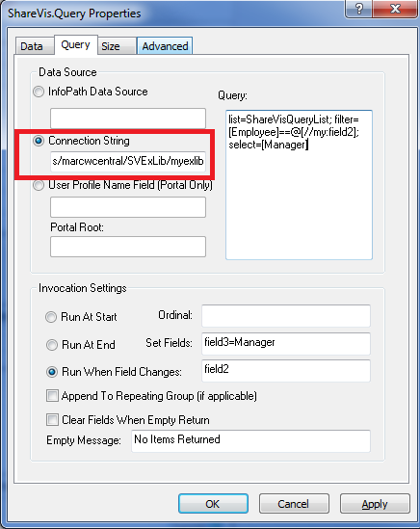Image resolution: width=420 pixels, height=529 pixels.
Task: Click inside the Query text box
Action: point(299,185)
